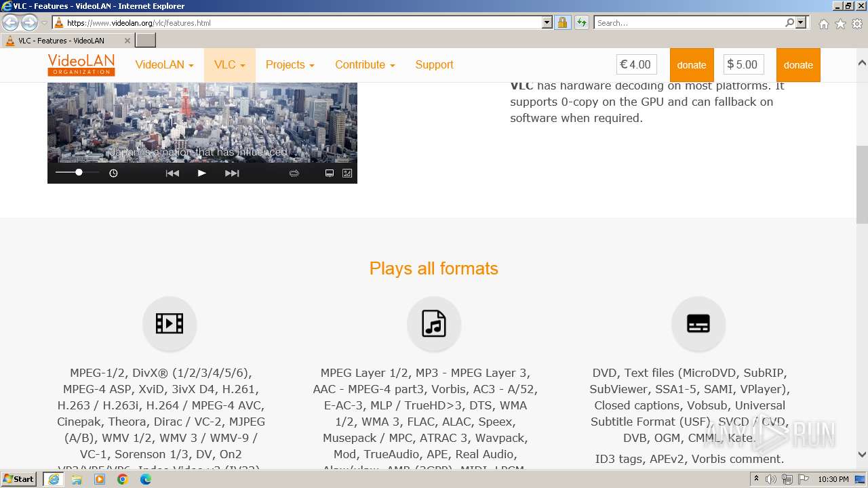Open the address bar history dropdown arrow
Image resolution: width=868 pixels, height=488 pixels.
pyautogui.click(x=547, y=22)
